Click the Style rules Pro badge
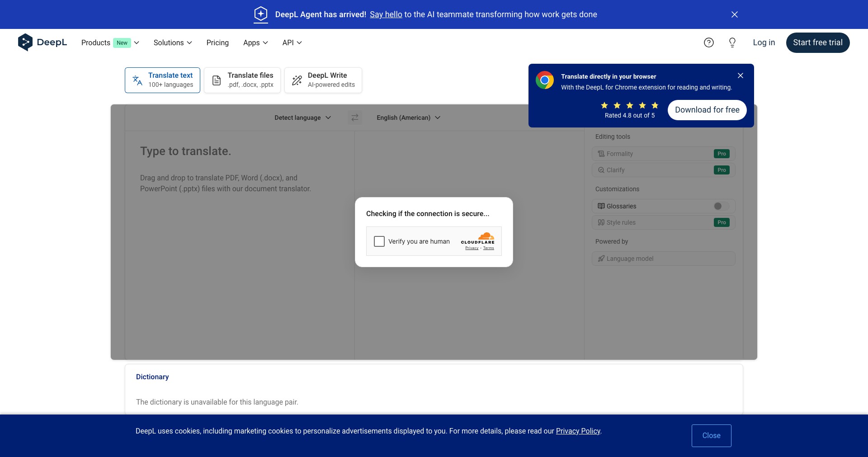This screenshot has width=868, height=457. [722, 222]
